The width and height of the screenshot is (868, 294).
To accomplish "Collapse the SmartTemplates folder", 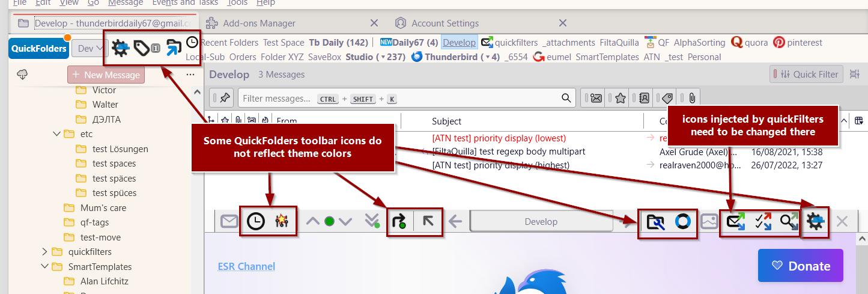I will (44, 266).
